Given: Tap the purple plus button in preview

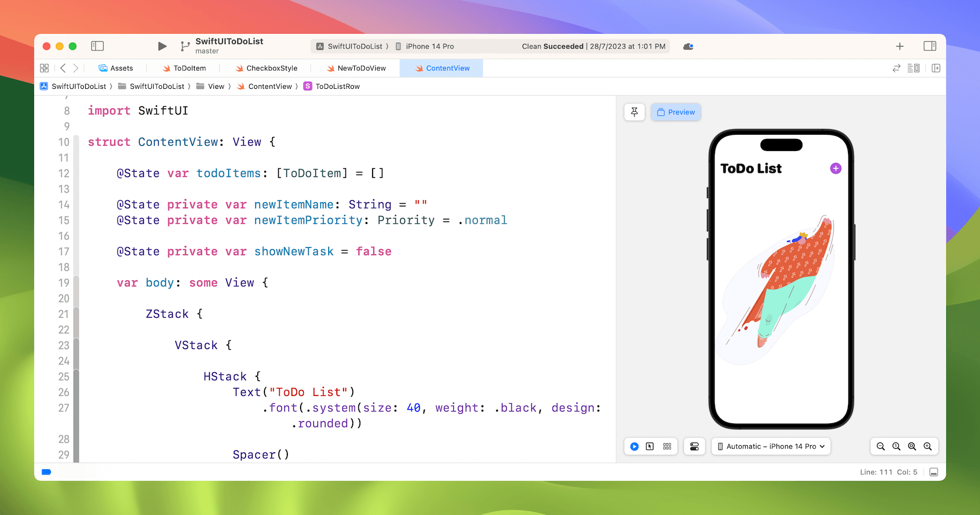Looking at the screenshot, I should tap(836, 168).
